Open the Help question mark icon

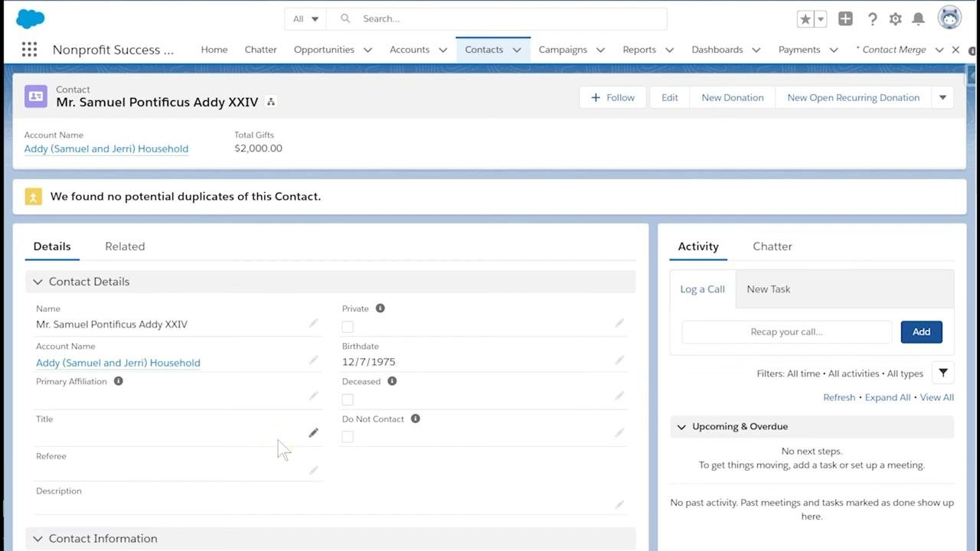(x=872, y=19)
